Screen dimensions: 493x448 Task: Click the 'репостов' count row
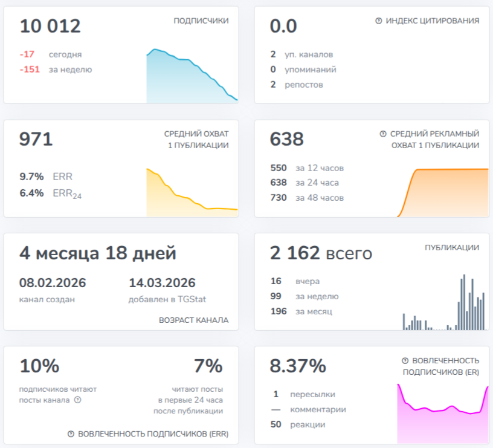point(297,85)
